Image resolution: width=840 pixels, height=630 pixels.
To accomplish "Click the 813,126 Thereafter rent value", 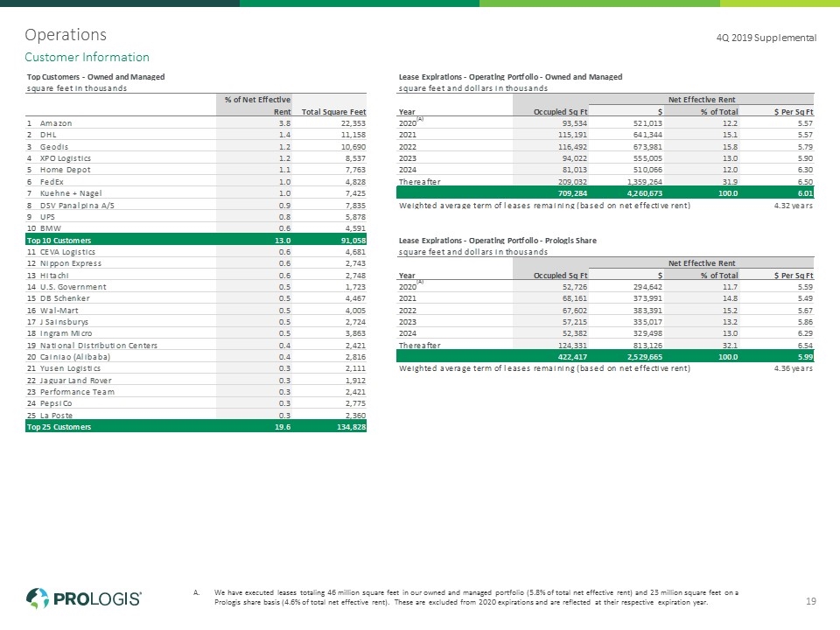I will coord(647,346).
